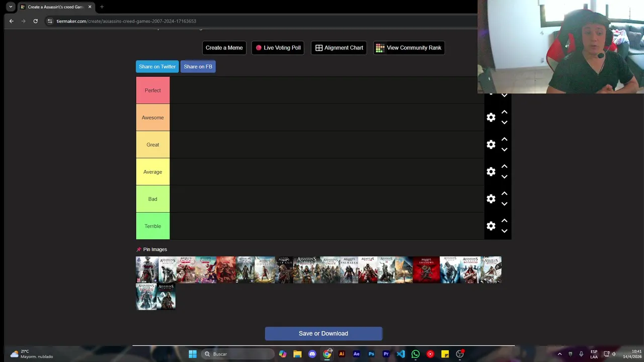Image resolution: width=644 pixels, height=362 pixels.
Task: Pick the Assassin's Creed Shadows cover
Action: click(426, 270)
